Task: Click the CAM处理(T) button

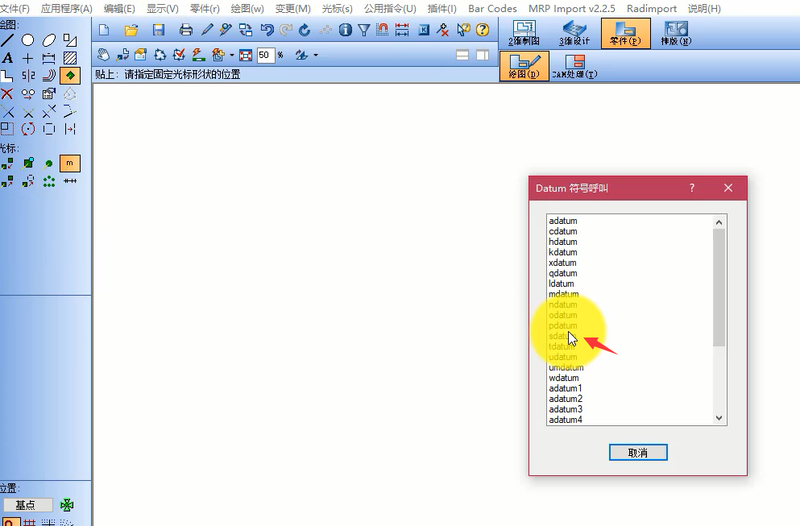Action: pyautogui.click(x=574, y=66)
